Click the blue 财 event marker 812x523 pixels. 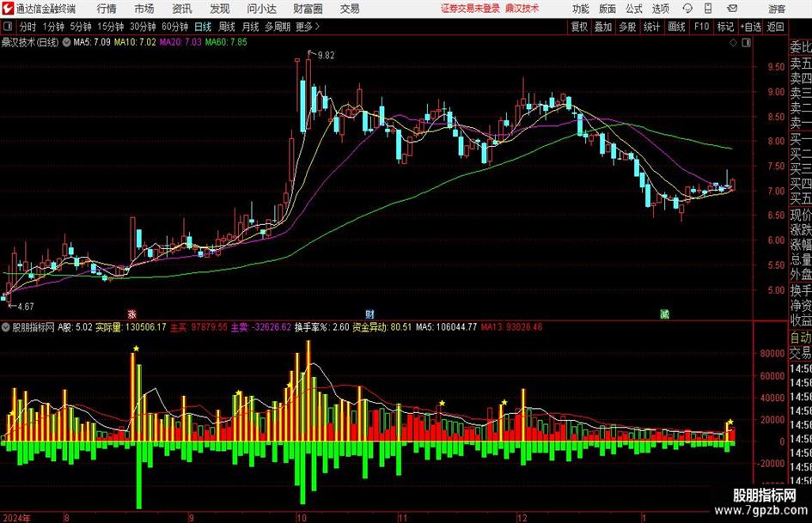coord(369,314)
